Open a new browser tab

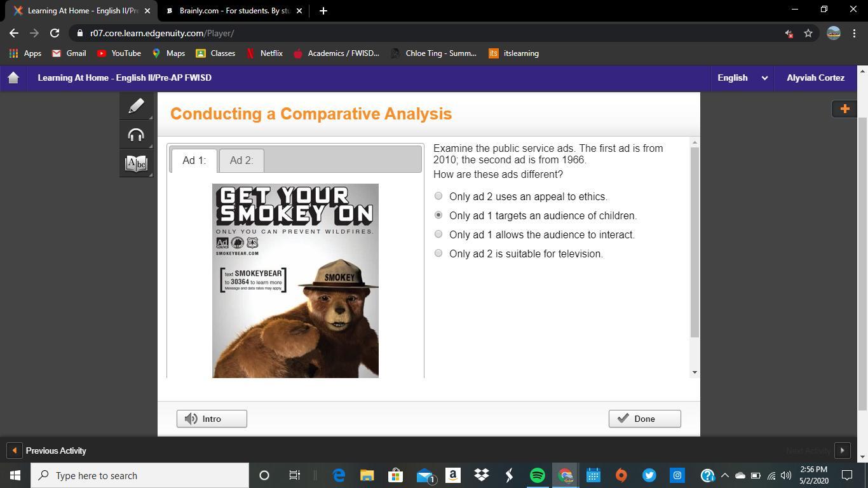(x=323, y=11)
